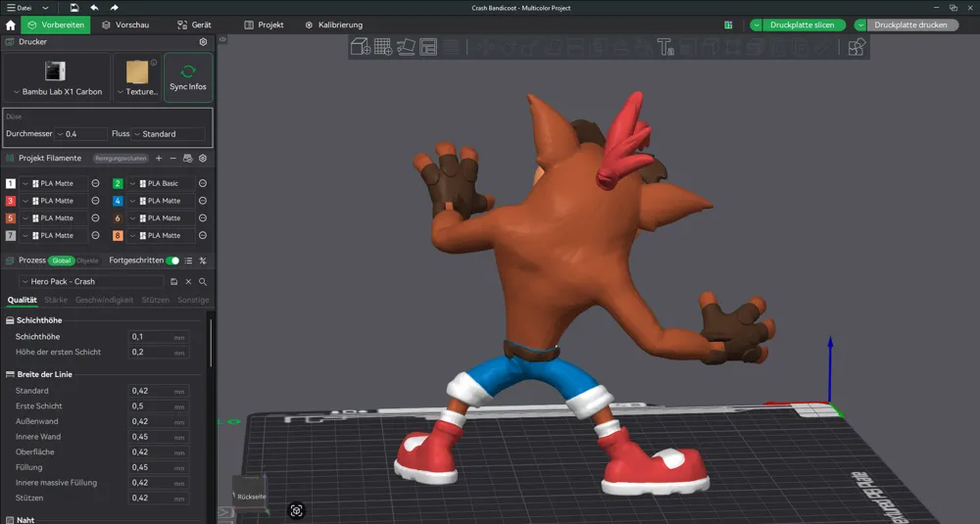
Task: Undo the last action
Action: pyautogui.click(x=94, y=8)
